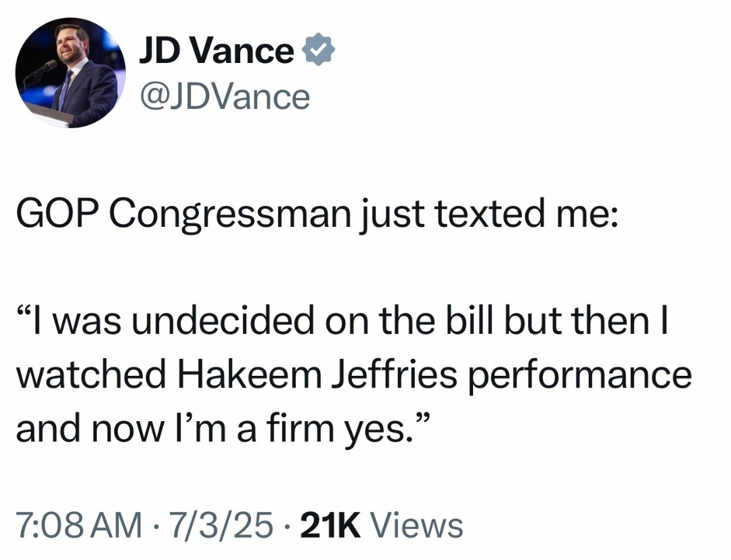View the 21K view count number
This screenshot has width=731, height=560.
(330, 525)
